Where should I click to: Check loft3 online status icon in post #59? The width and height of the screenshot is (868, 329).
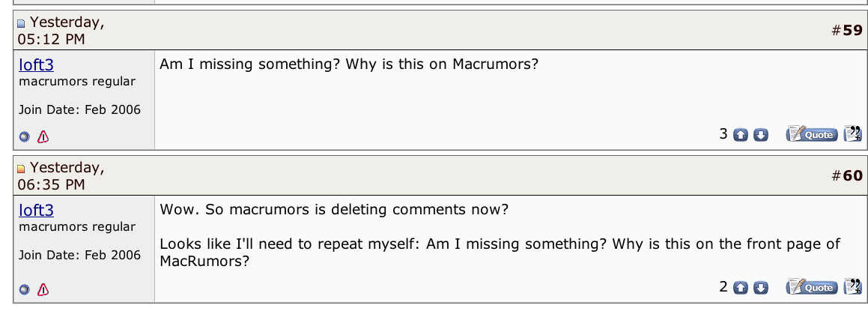25,137
